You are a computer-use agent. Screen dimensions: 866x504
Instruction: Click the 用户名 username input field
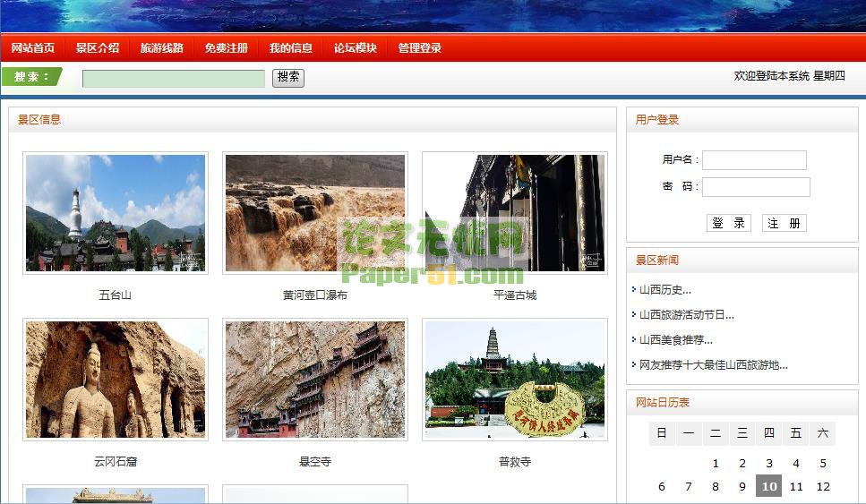(754, 160)
